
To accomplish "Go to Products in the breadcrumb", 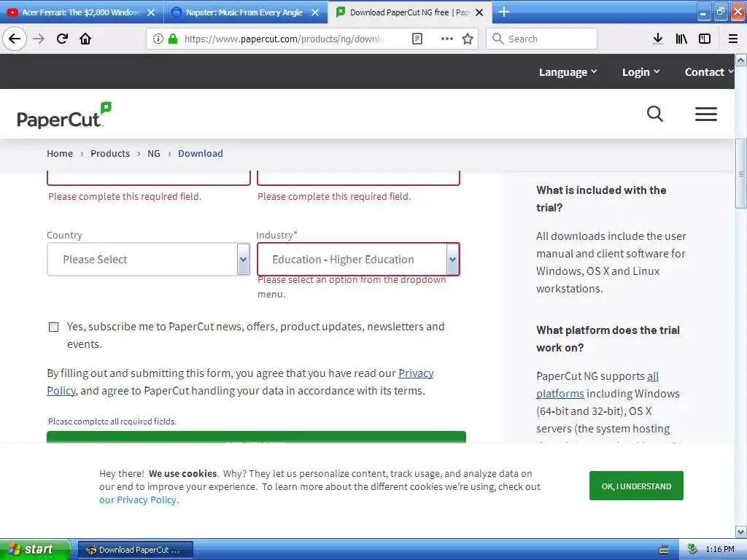I will pos(110,153).
